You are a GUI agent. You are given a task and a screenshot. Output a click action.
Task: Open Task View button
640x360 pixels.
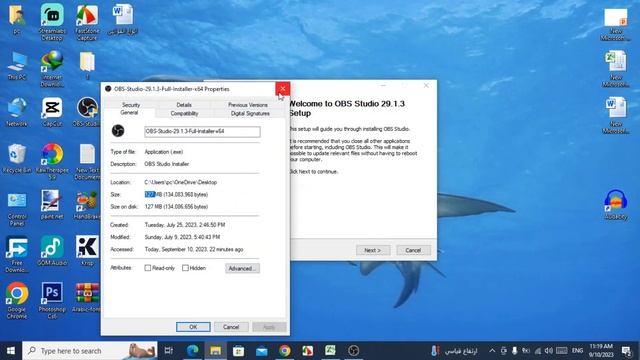169,350
